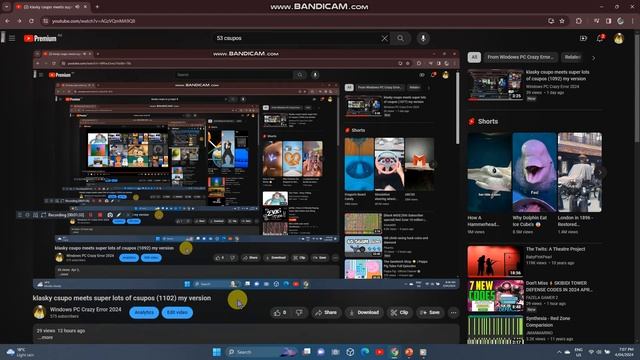Expand description with ...more
This screenshot has width=640, height=360.
click(45, 338)
